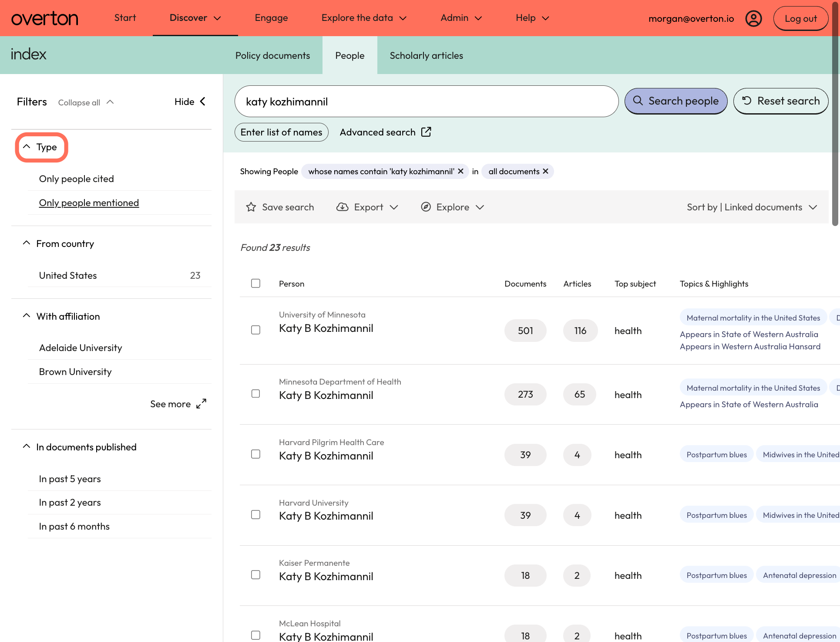The width and height of the screenshot is (840, 642).
Task: Click the Reset search circular arrow icon
Action: pyautogui.click(x=747, y=101)
